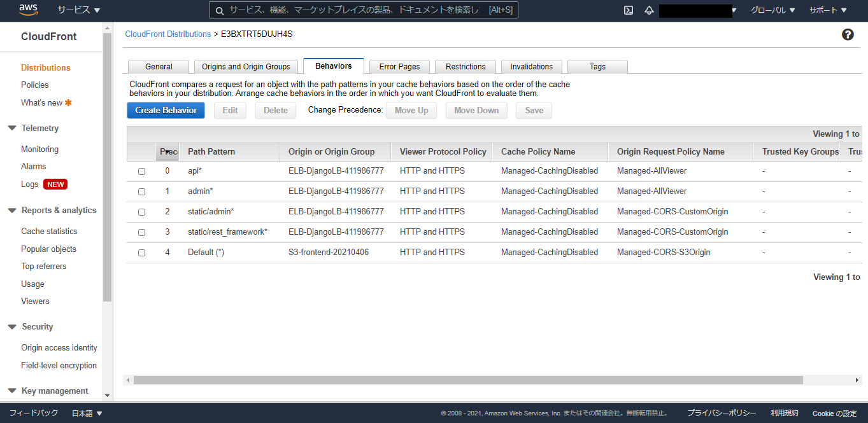Click the NEW badge next to Logs
This screenshot has width=868, height=423.
(55, 184)
